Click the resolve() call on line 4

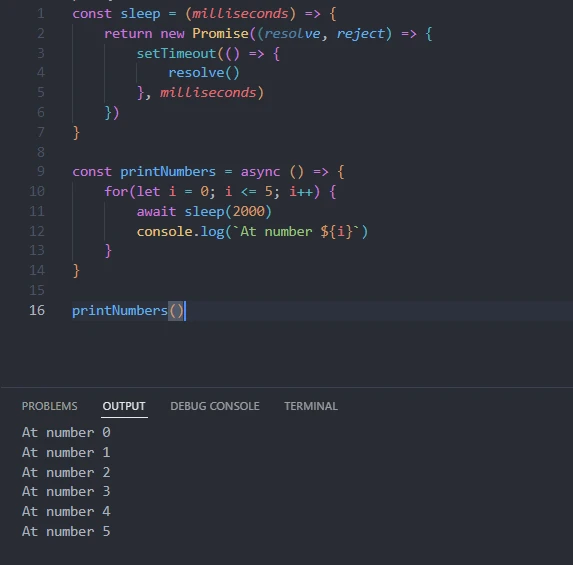coord(204,73)
